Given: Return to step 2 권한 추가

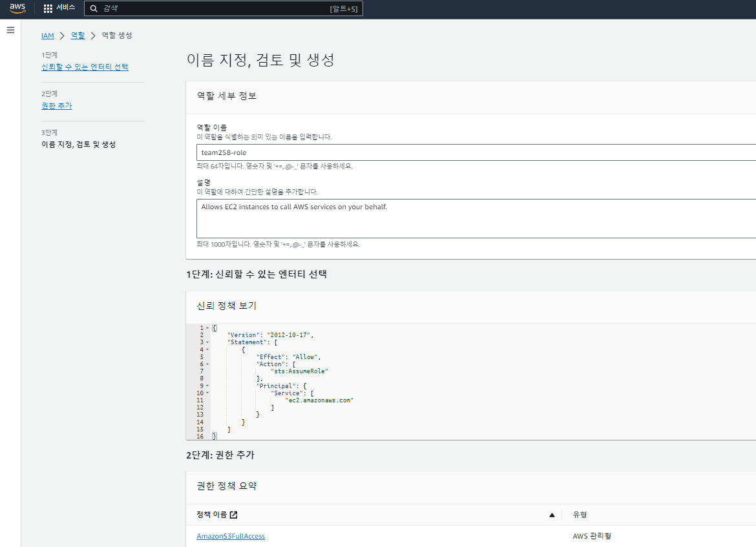Looking at the screenshot, I should tap(56, 105).
